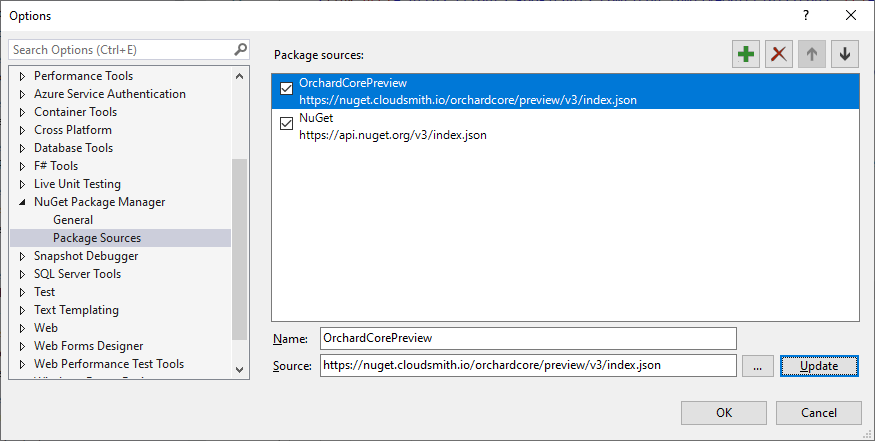Expand the Database Tools node
This screenshot has height=441, width=875.
point(22,148)
